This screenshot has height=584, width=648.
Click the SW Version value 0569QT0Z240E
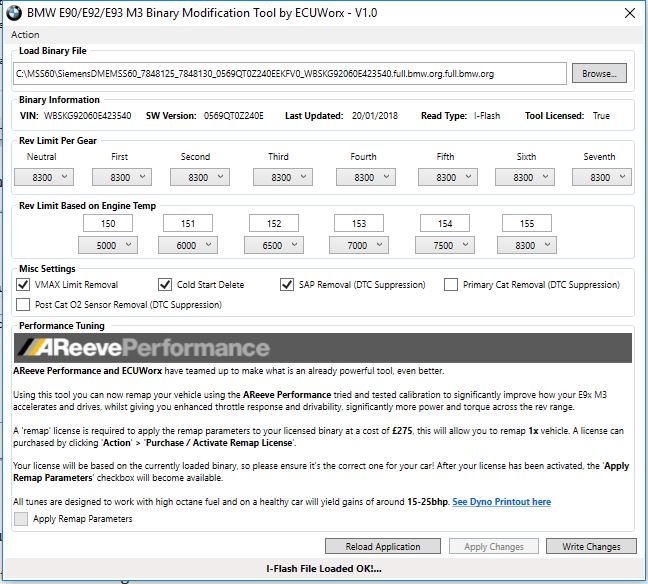point(233,116)
